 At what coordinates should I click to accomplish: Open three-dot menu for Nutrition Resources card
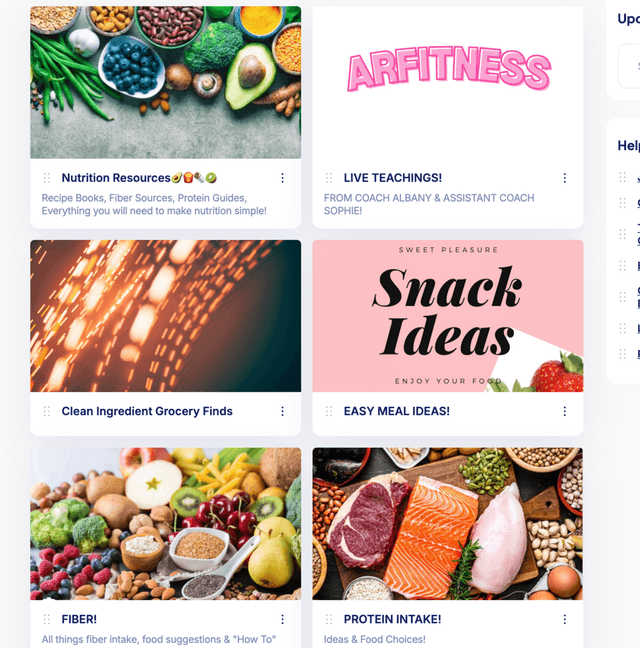pyautogui.click(x=282, y=178)
